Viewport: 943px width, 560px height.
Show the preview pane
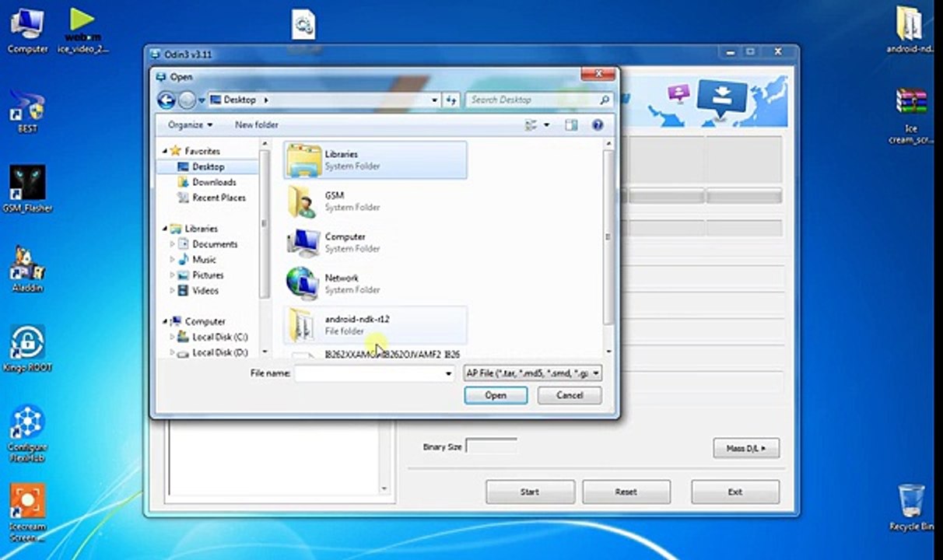pos(572,124)
